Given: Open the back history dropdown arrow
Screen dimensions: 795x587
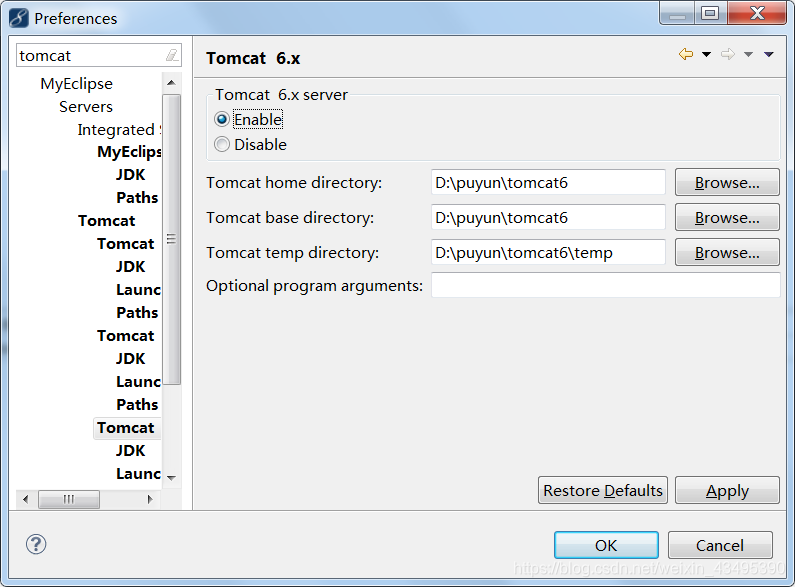Looking at the screenshot, I should [x=706, y=54].
